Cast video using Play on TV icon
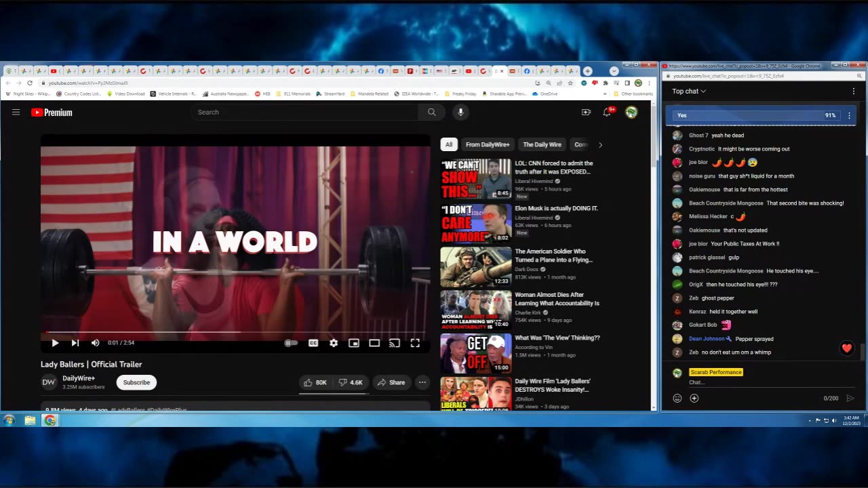The height and width of the screenshot is (488, 868). pos(395,343)
